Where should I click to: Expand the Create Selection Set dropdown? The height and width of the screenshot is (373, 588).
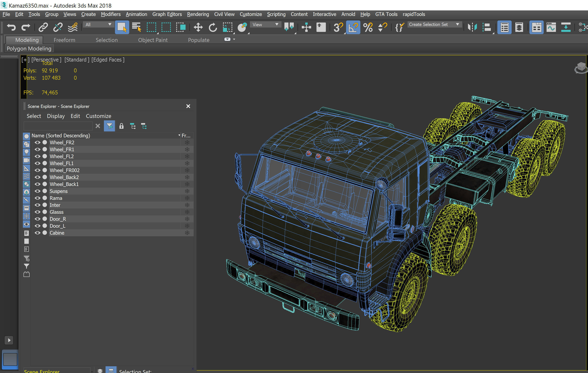coord(457,25)
